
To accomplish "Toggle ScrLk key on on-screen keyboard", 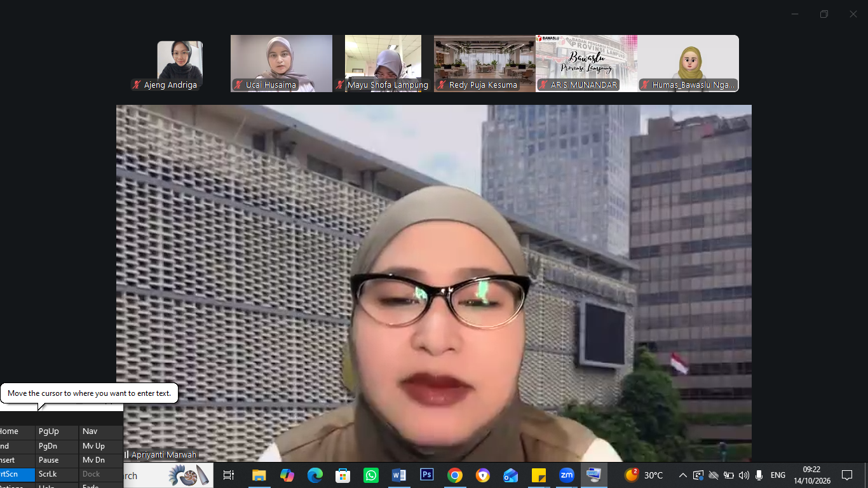I will [x=57, y=474].
